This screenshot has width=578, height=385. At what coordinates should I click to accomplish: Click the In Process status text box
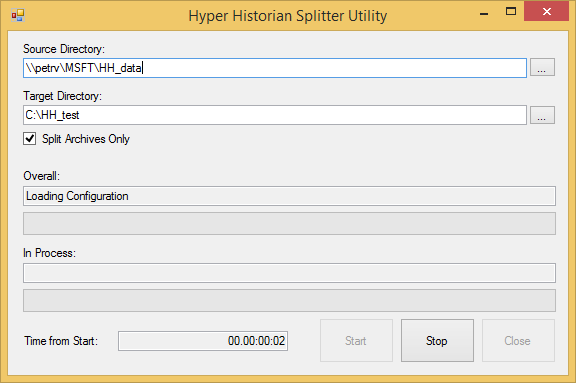pyautogui.click(x=289, y=273)
